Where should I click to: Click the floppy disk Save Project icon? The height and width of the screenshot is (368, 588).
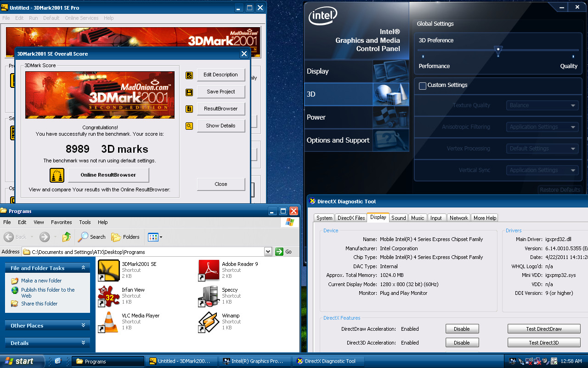click(189, 92)
